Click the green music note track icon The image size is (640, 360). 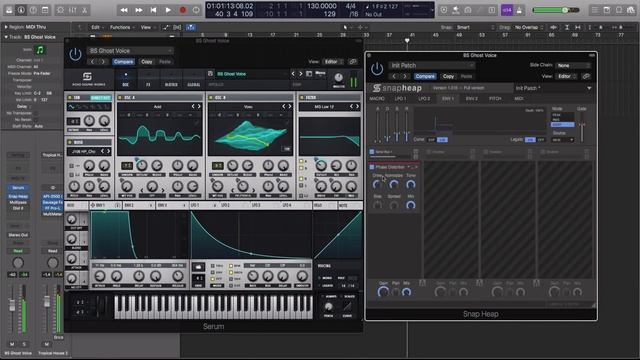40,50
